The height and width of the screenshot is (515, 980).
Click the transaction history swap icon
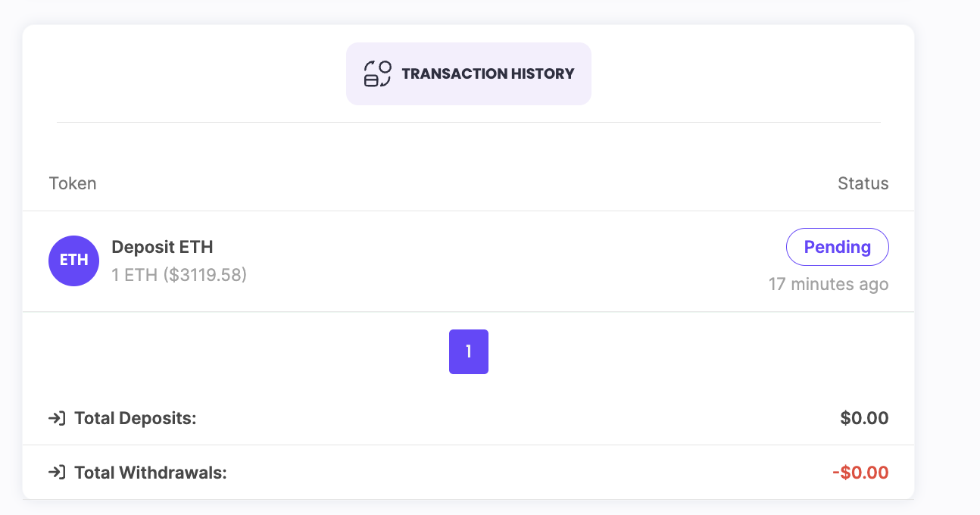point(377,73)
